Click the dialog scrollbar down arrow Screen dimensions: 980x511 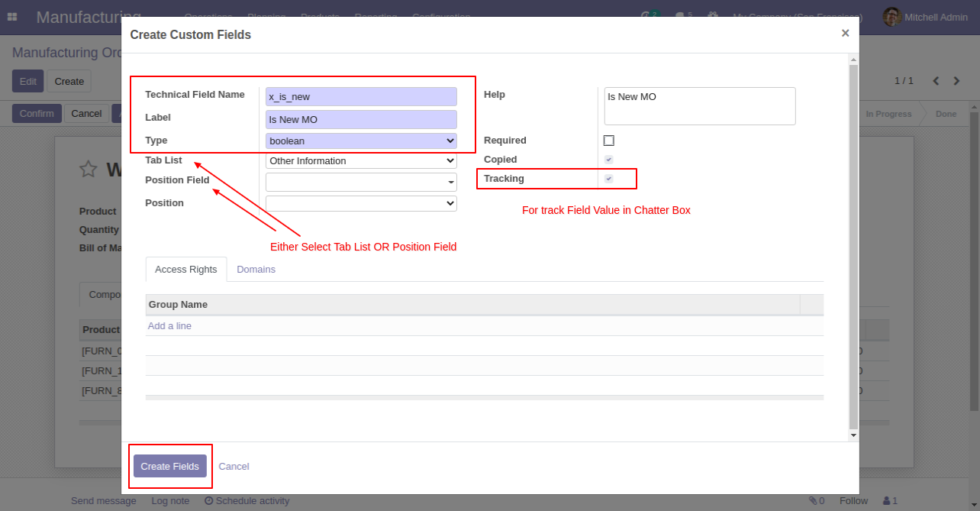click(x=853, y=435)
